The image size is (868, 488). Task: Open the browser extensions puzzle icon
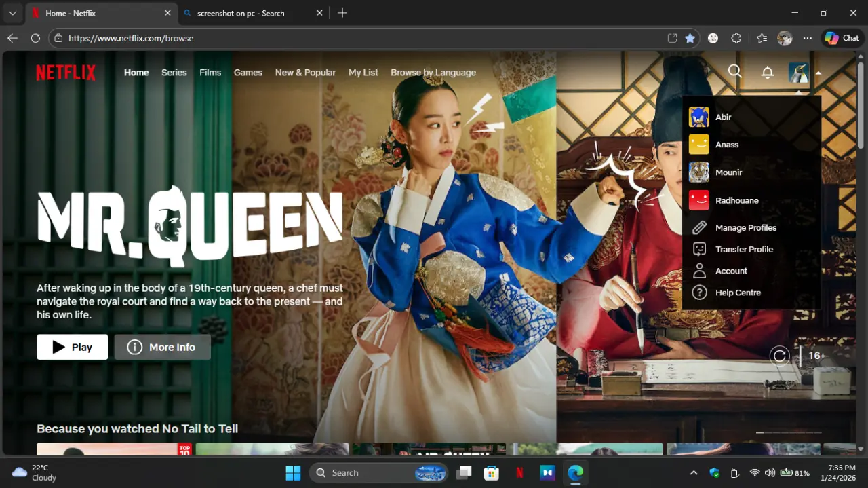(x=736, y=38)
